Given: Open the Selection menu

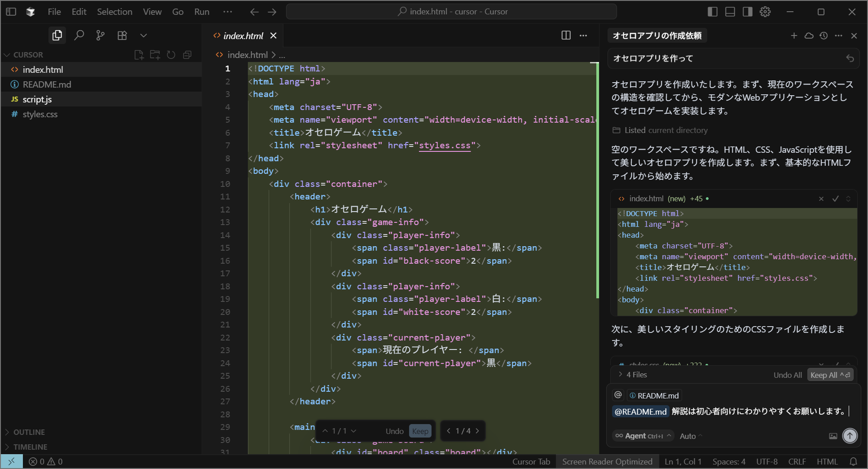Looking at the screenshot, I should click(x=115, y=12).
